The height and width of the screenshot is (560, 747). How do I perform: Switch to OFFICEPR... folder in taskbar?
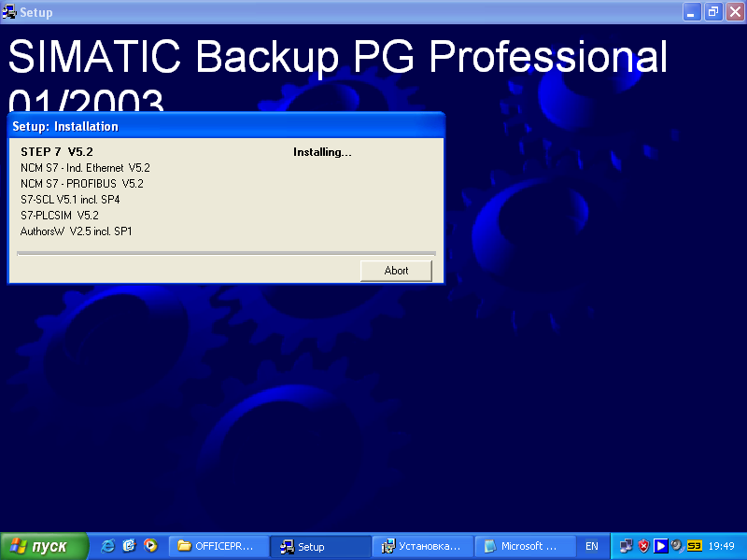pyautogui.click(x=218, y=546)
